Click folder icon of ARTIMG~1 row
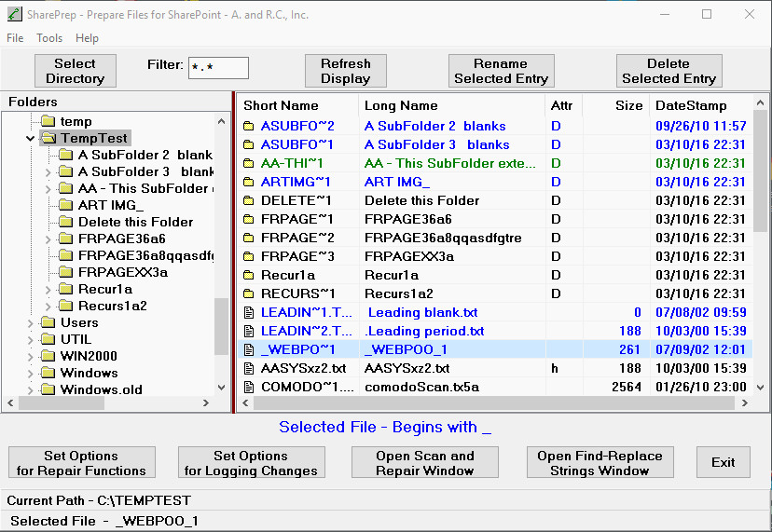 (249, 183)
